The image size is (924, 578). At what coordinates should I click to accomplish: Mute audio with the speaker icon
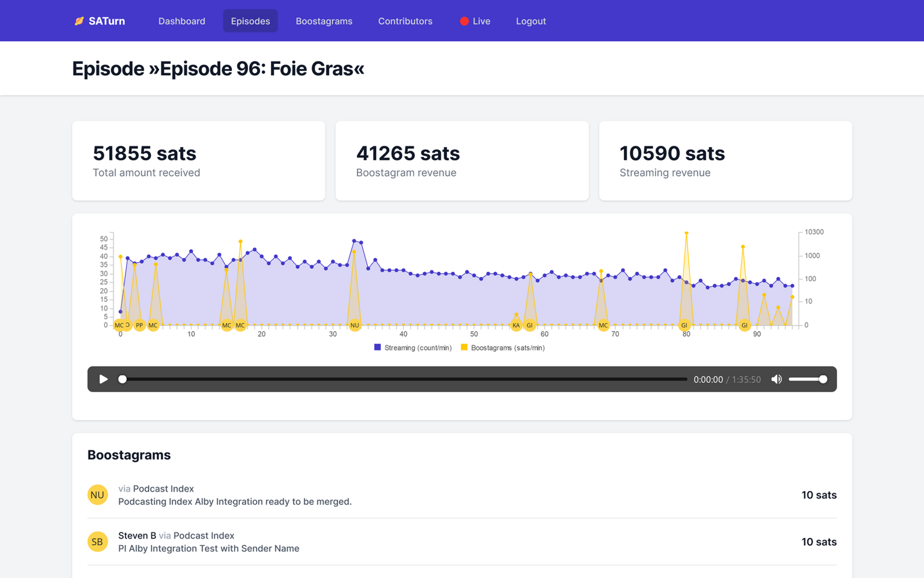(776, 379)
